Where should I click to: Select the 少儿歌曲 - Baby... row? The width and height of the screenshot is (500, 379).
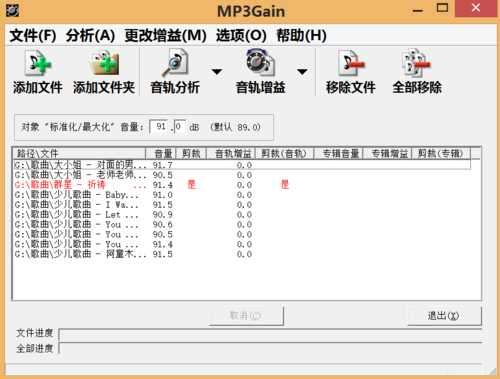(242, 195)
